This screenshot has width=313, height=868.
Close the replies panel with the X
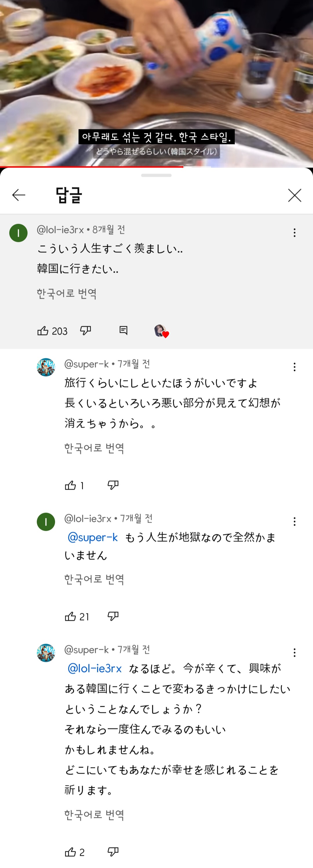(x=294, y=195)
